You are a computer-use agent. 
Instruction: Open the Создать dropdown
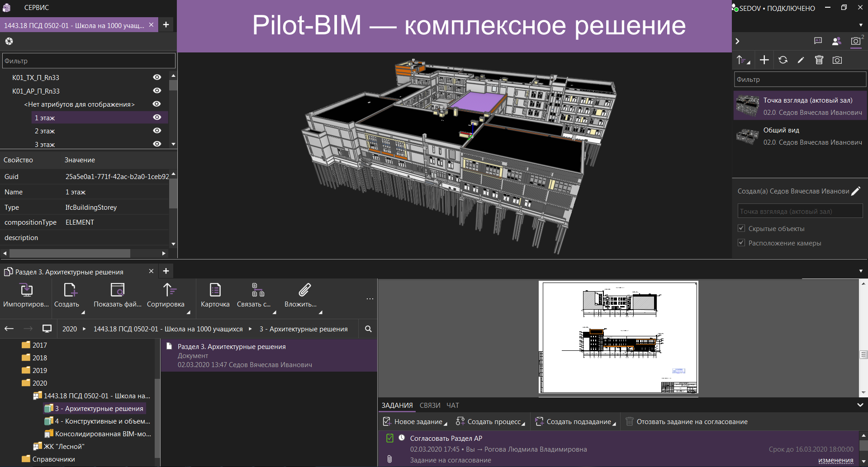click(x=83, y=312)
